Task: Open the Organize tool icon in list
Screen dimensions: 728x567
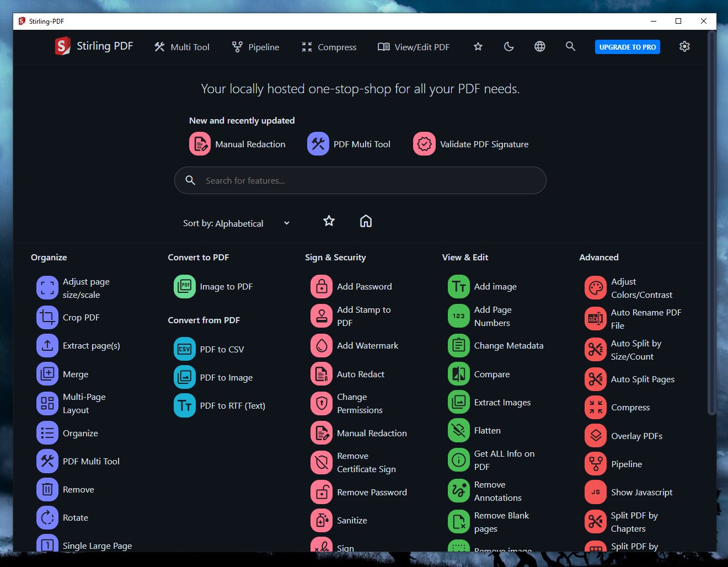Action: [x=47, y=433]
